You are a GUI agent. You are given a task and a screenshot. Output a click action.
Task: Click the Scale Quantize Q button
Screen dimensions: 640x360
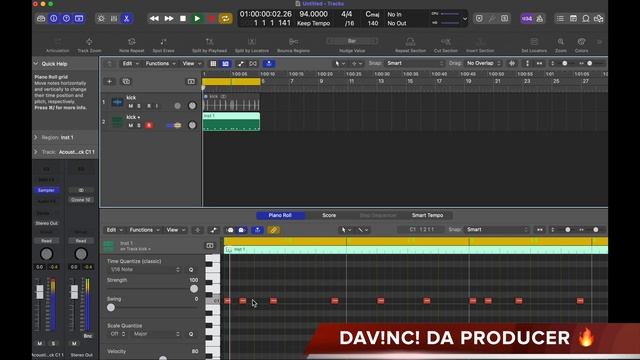pyautogui.click(x=191, y=334)
